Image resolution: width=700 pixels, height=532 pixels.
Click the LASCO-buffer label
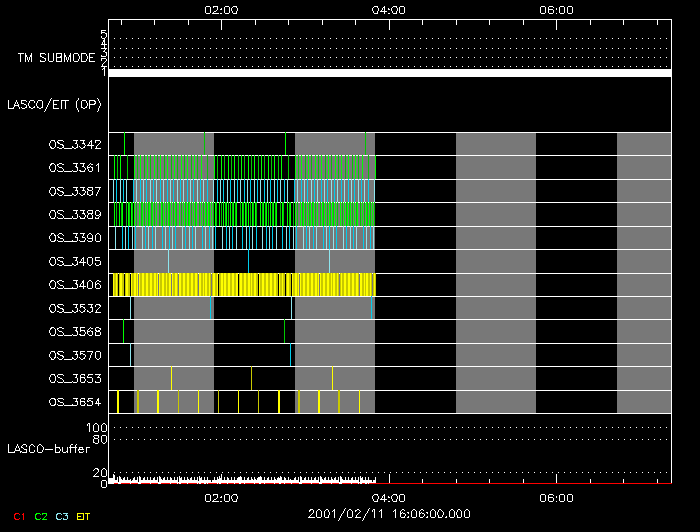(47, 448)
